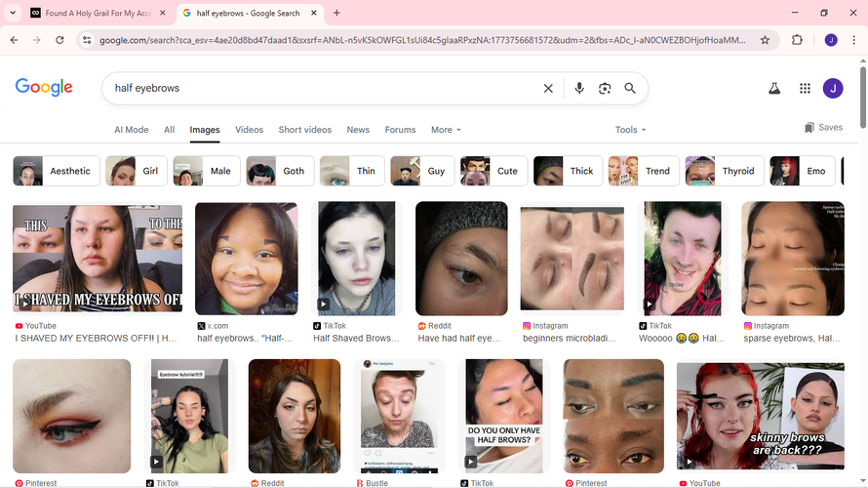Open DO YOU ONLY HAVE HALF BROWS thumbnail
The width and height of the screenshot is (868, 488).
pyautogui.click(x=504, y=416)
